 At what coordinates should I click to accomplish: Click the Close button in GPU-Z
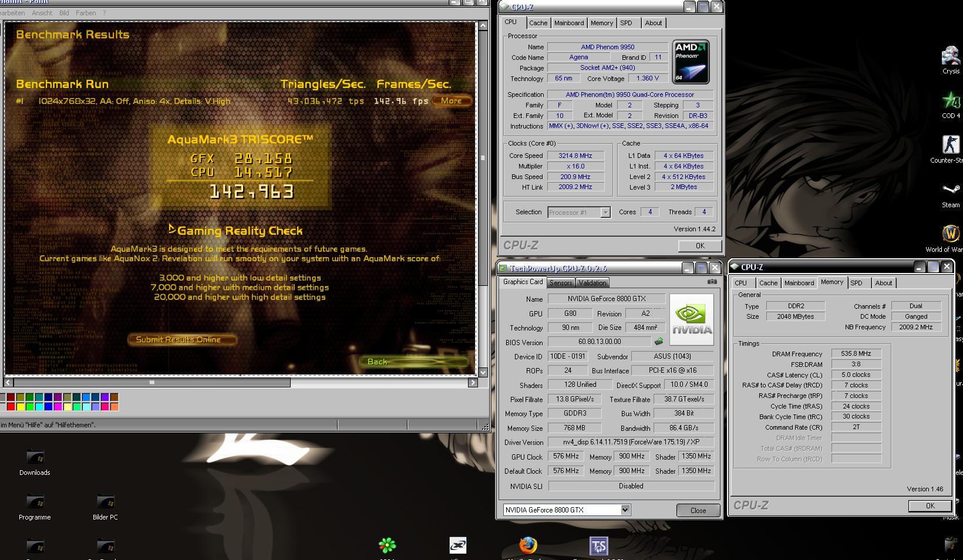pyautogui.click(x=698, y=510)
